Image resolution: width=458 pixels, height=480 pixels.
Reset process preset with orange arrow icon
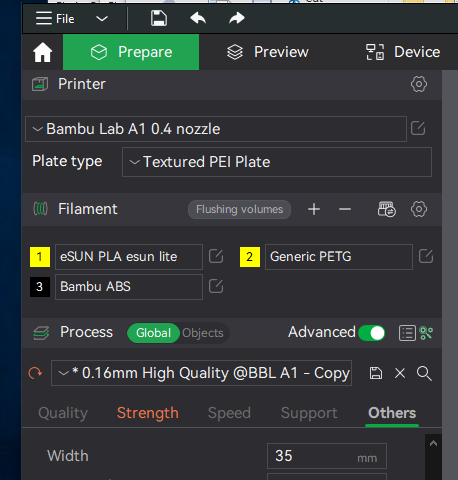point(35,373)
